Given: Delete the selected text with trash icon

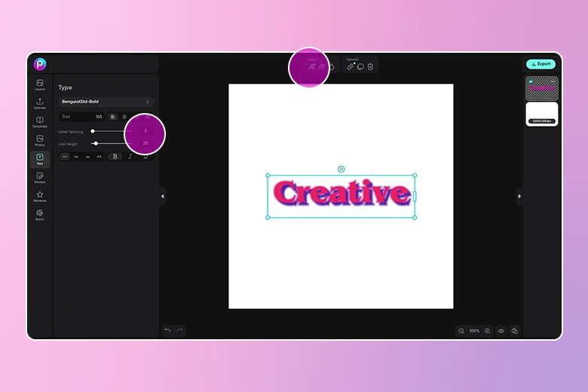Looking at the screenshot, I should (x=370, y=67).
